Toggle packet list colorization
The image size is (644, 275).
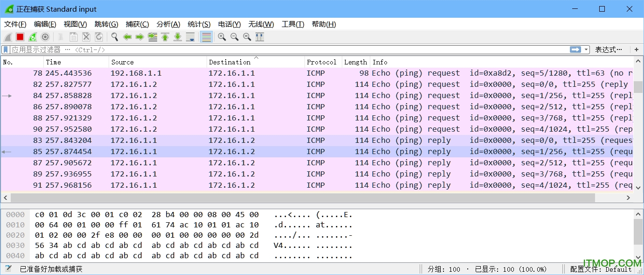coord(206,37)
